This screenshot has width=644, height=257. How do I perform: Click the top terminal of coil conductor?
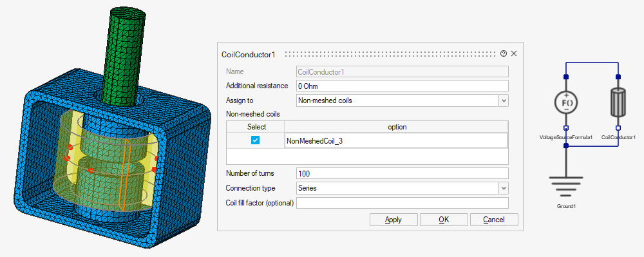(x=618, y=77)
